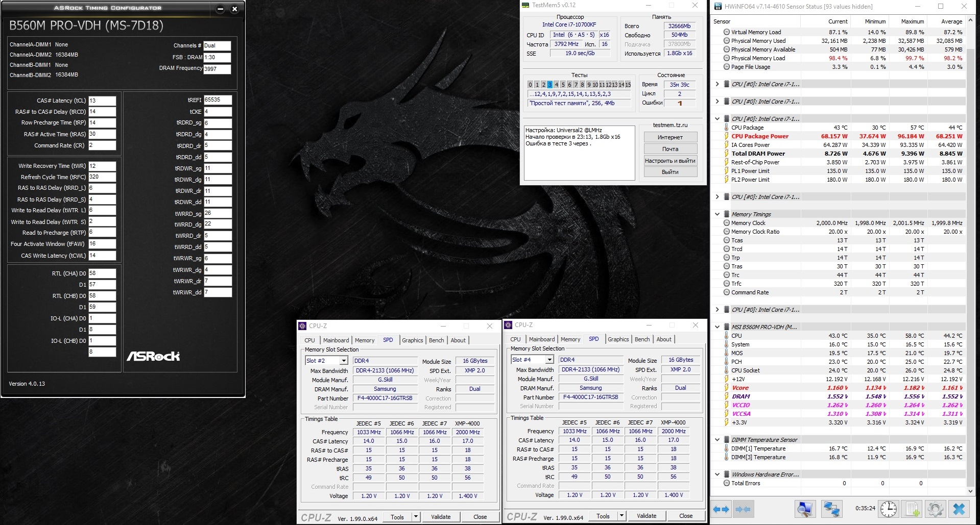Viewport: 980px width, 525px height.
Task: Click the CAS# Latency (tCL) value field
Action: click(102, 101)
